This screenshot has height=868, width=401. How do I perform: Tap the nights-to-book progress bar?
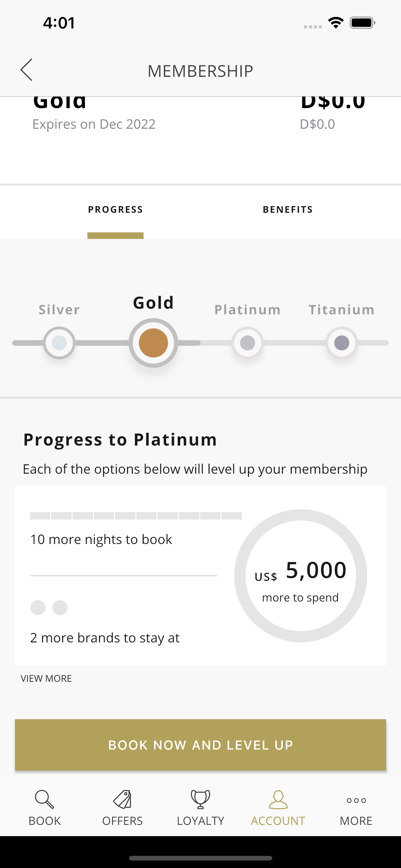point(136,516)
